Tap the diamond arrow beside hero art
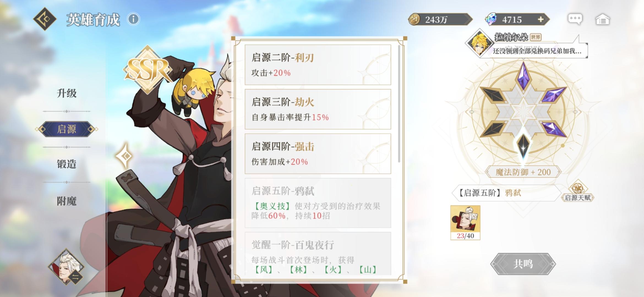The image size is (644, 297). click(125, 156)
